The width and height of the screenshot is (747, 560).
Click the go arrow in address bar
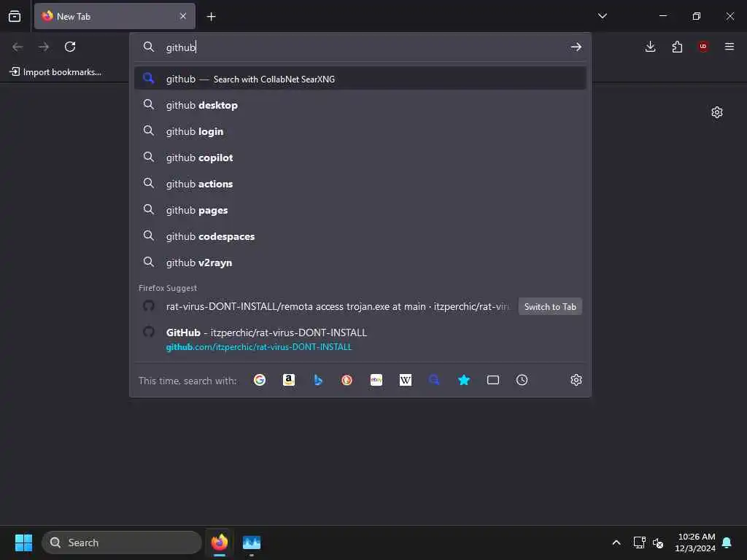(x=576, y=47)
